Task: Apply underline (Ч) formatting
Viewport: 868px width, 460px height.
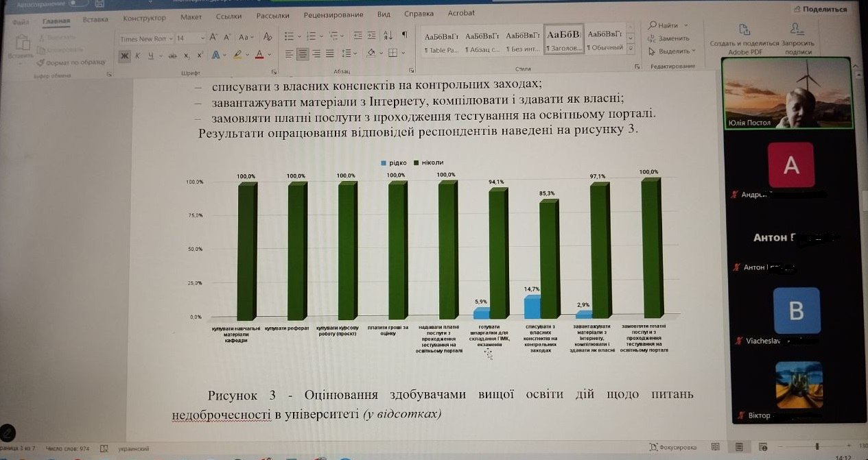Action: coord(151,56)
